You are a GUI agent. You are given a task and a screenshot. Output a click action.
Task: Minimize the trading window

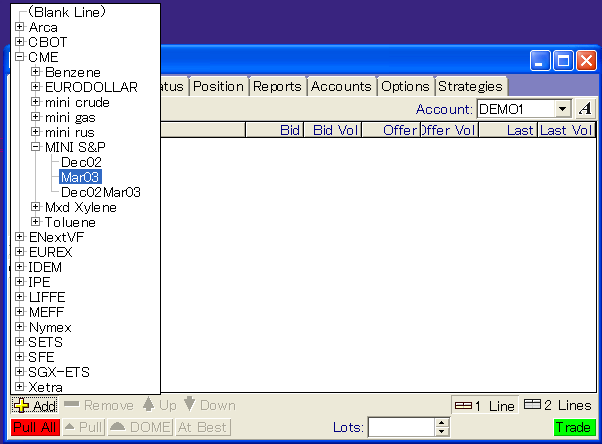click(540, 60)
